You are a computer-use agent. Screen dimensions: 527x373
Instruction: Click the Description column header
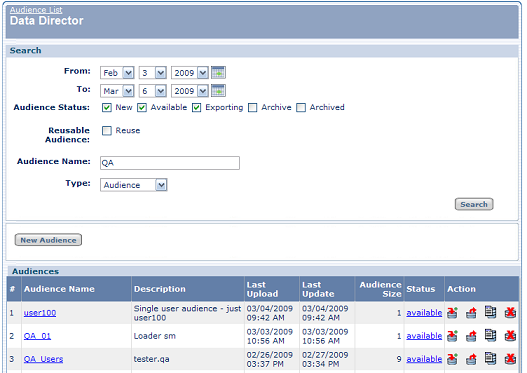coord(188,289)
